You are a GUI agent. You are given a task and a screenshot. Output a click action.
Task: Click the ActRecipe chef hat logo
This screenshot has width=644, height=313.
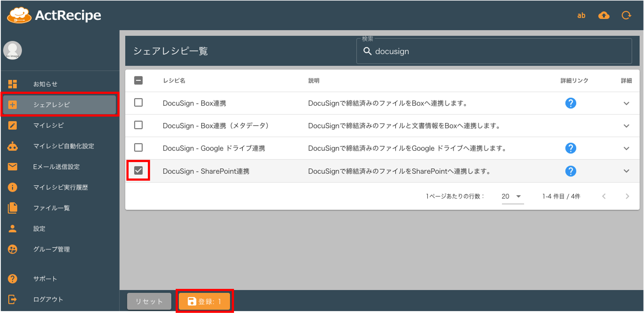(x=19, y=15)
